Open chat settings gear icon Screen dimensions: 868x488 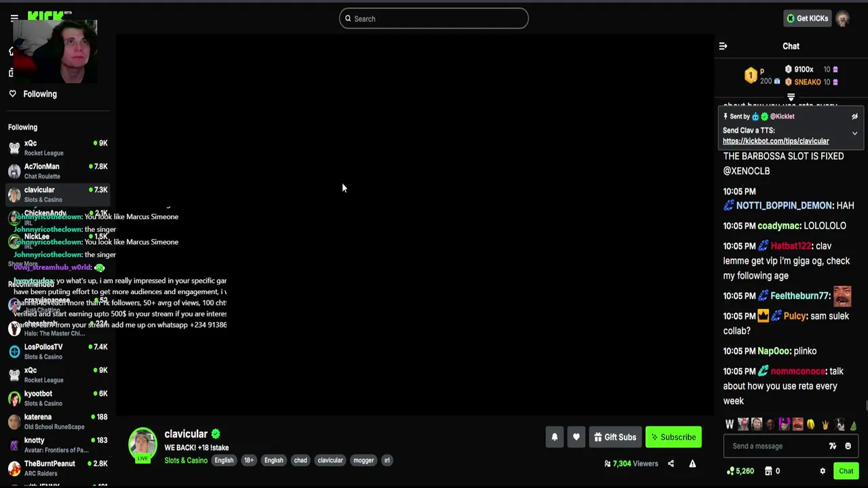(x=823, y=471)
